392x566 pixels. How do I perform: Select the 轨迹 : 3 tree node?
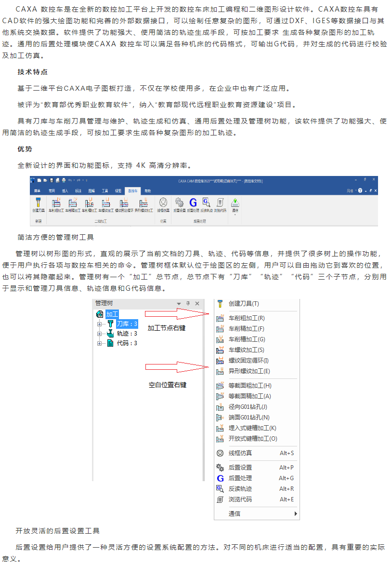point(127,334)
